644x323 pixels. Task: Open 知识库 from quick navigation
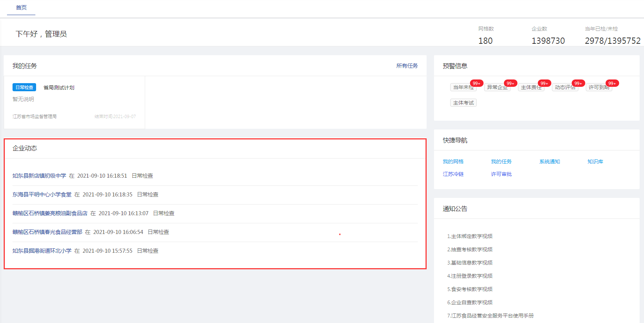point(595,162)
